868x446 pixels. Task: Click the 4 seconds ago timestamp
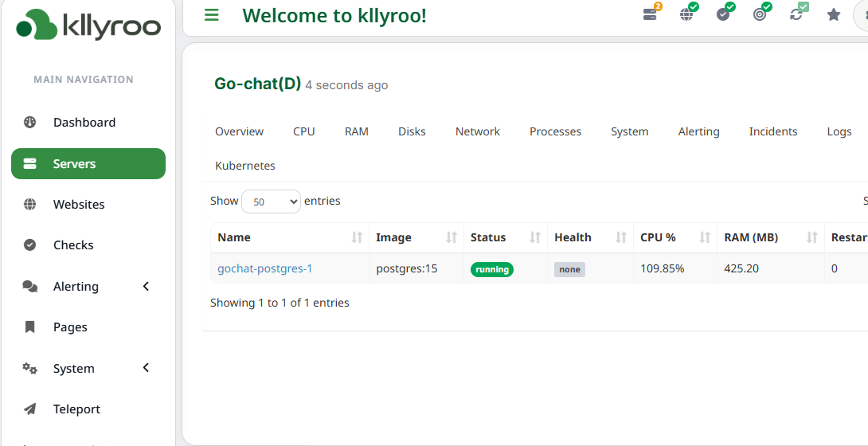click(x=346, y=85)
